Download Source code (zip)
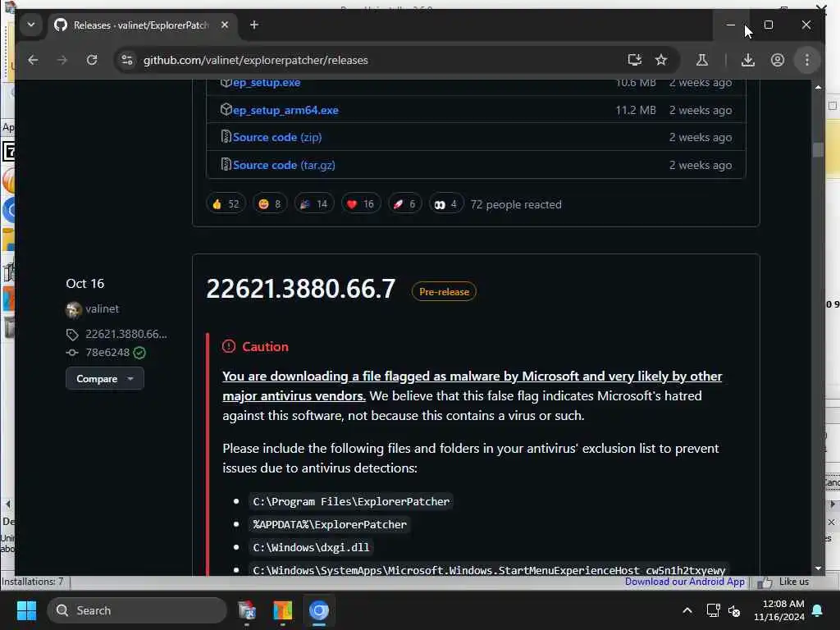Screen dimensions: 840x630 click(x=277, y=137)
